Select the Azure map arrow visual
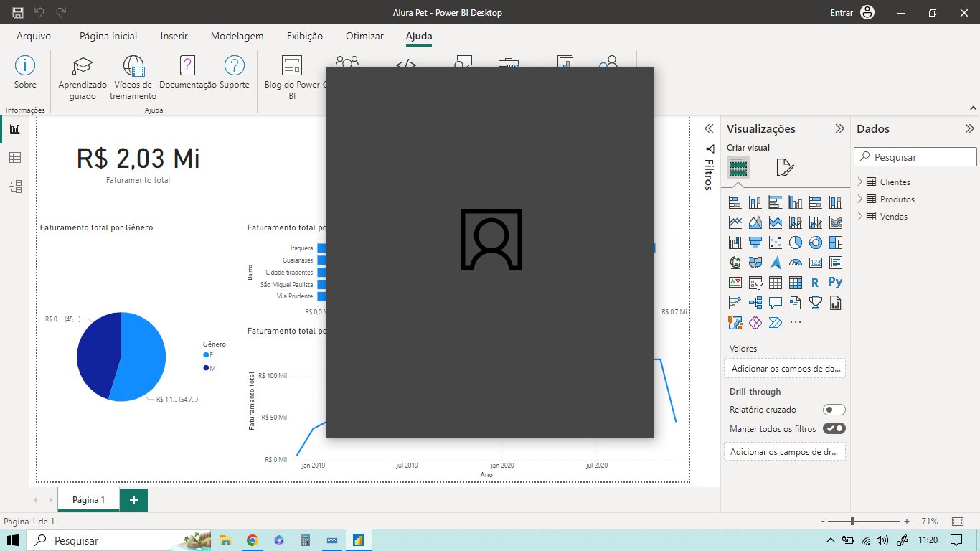Image resolution: width=980 pixels, height=551 pixels. click(x=775, y=263)
